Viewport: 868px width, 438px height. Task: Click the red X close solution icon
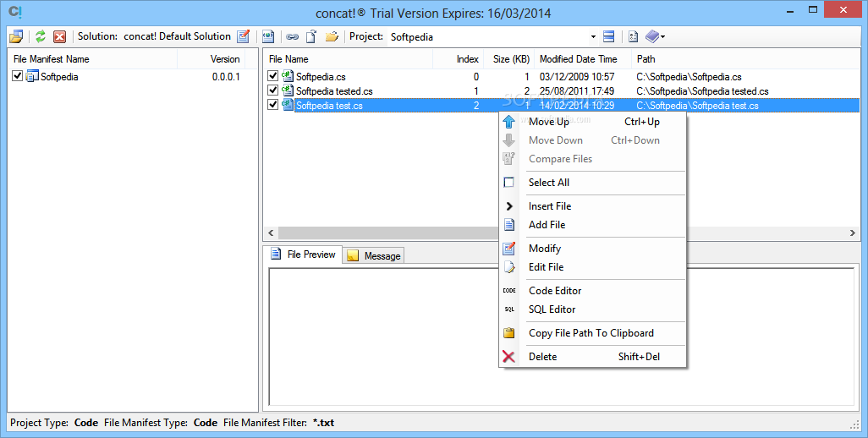[x=59, y=37]
